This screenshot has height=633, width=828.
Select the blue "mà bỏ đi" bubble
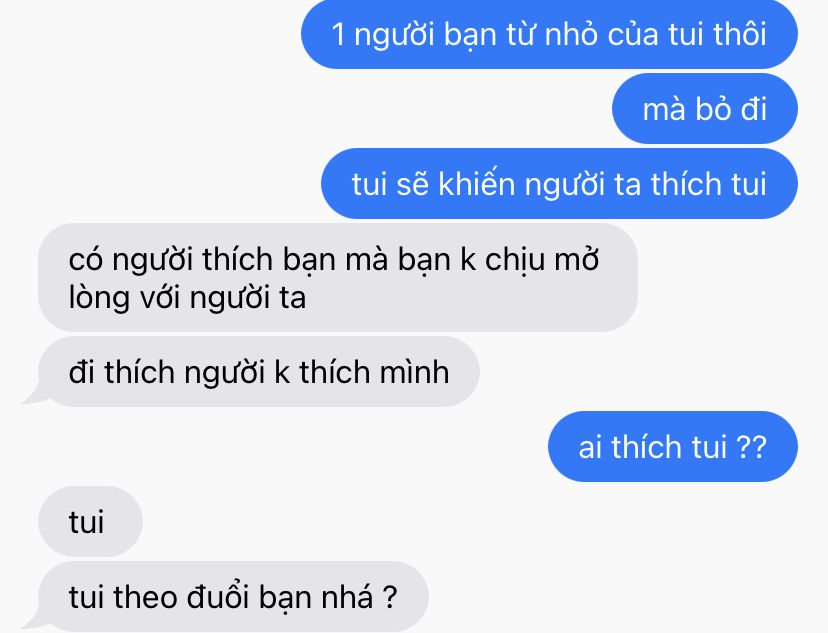[704, 109]
